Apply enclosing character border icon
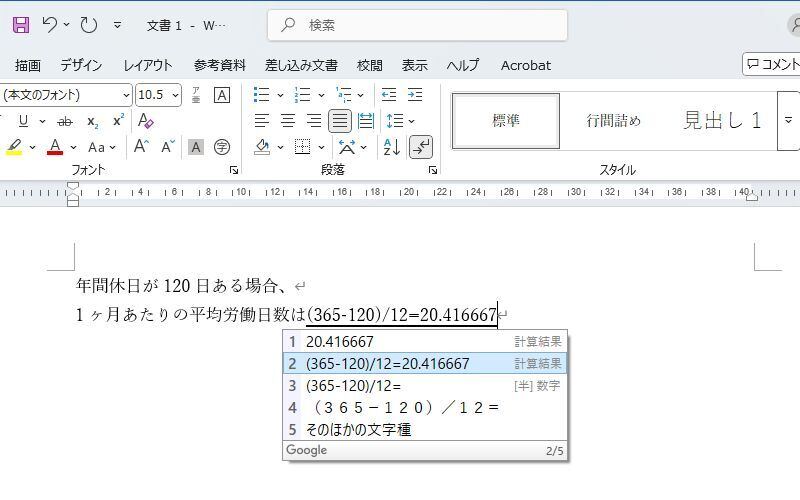Image resolution: width=800 pixels, height=500 pixels. [221, 95]
